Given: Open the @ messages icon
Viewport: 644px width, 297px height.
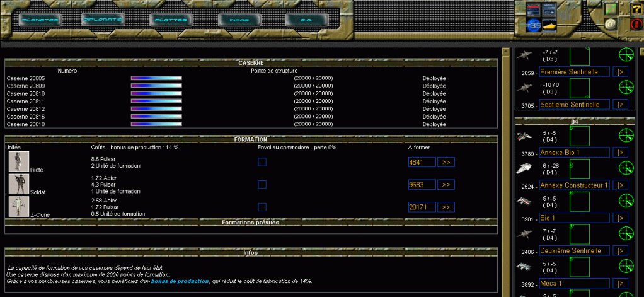Looking at the screenshot, I should pos(611,24).
